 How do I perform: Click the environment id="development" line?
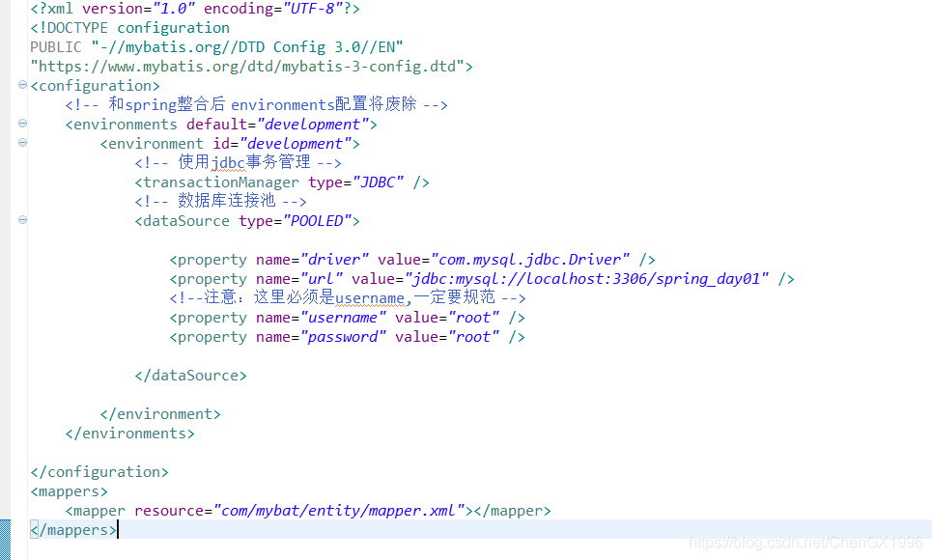230,143
